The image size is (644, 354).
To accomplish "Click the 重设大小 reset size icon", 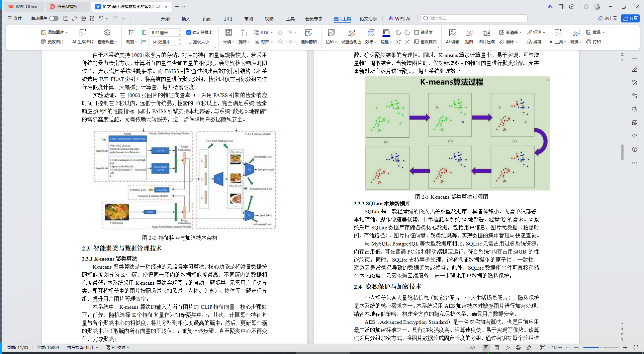I will [198, 42].
